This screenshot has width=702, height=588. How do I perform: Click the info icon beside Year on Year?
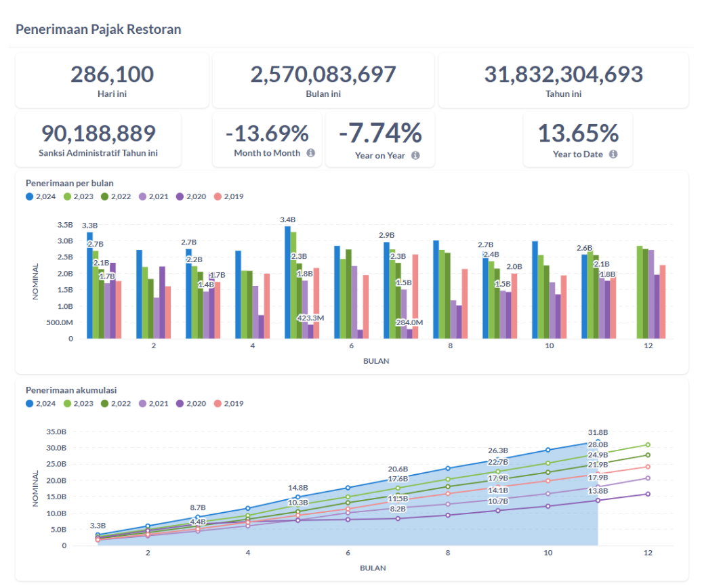(415, 155)
